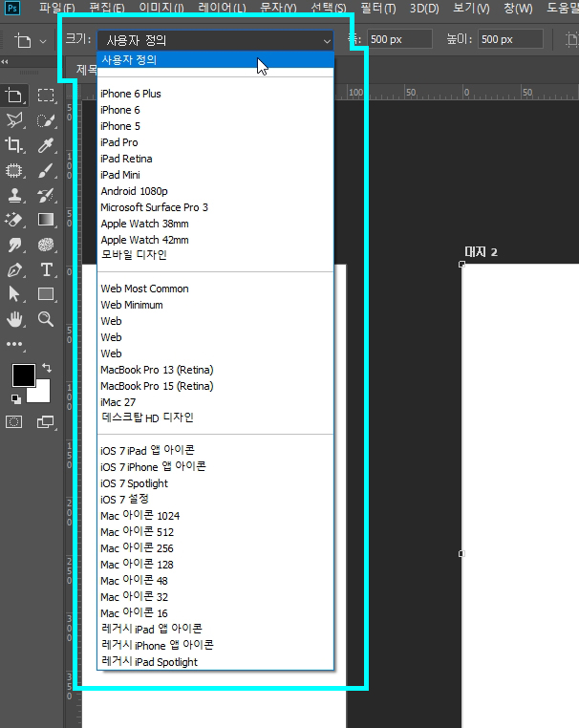Swap foreground and background colors
Screen dimensions: 579x728
(47, 368)
